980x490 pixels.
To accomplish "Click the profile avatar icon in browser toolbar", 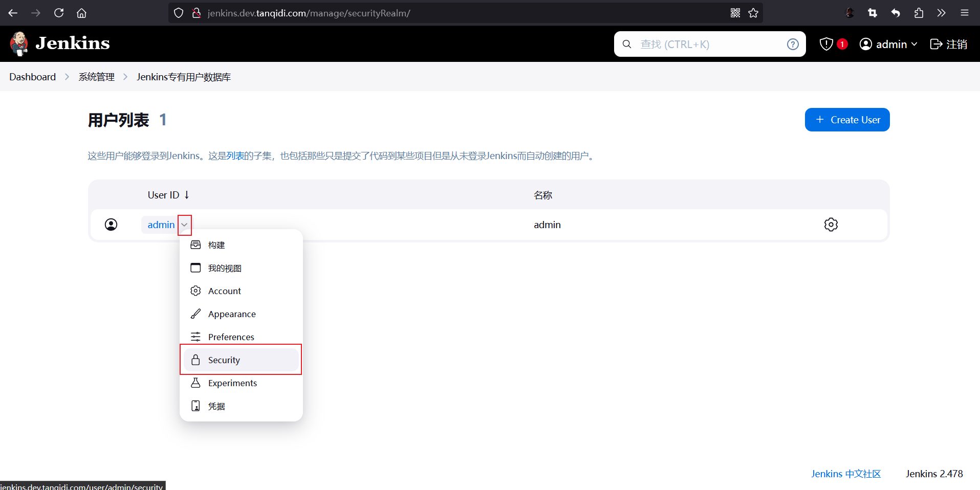I will (x=850, y=13).
